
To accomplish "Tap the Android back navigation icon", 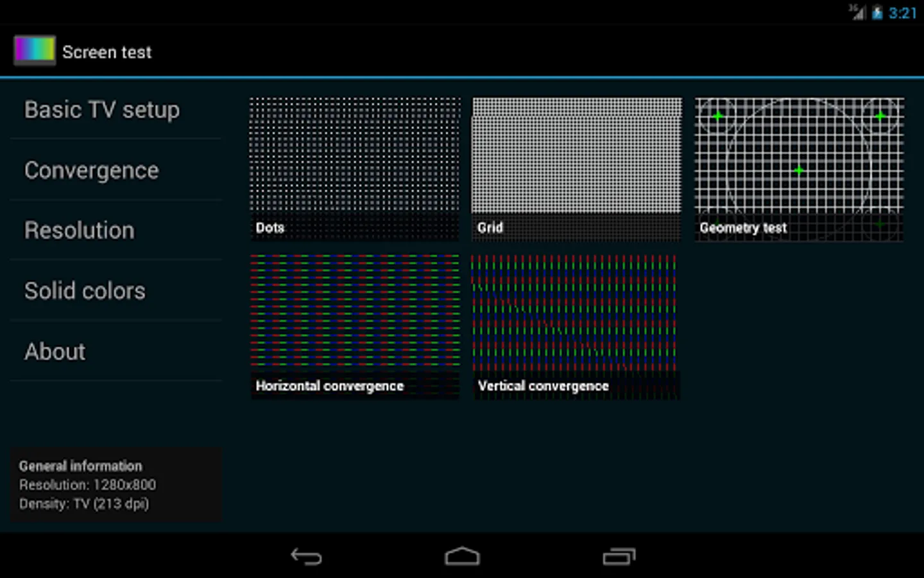I will [x=306, y=556].
